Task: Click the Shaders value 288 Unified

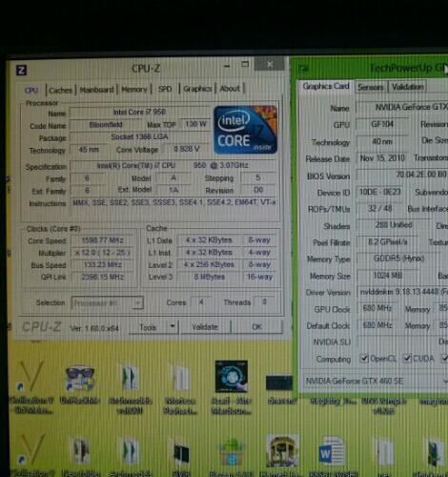Action: point(394,225)
